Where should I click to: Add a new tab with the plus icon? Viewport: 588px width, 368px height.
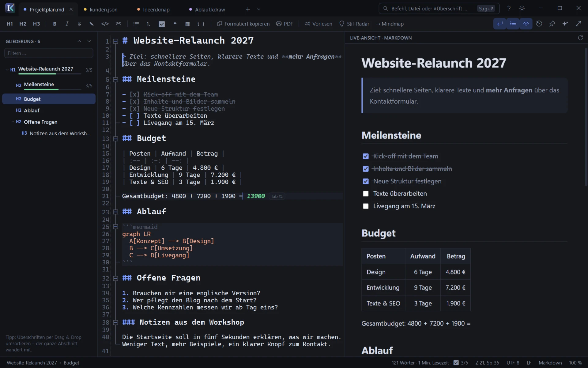point(248,10)
